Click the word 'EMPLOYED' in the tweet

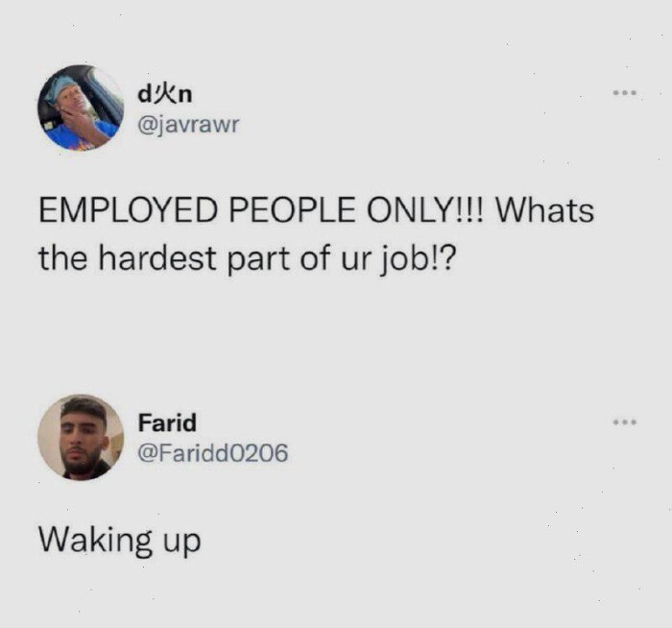128,210
